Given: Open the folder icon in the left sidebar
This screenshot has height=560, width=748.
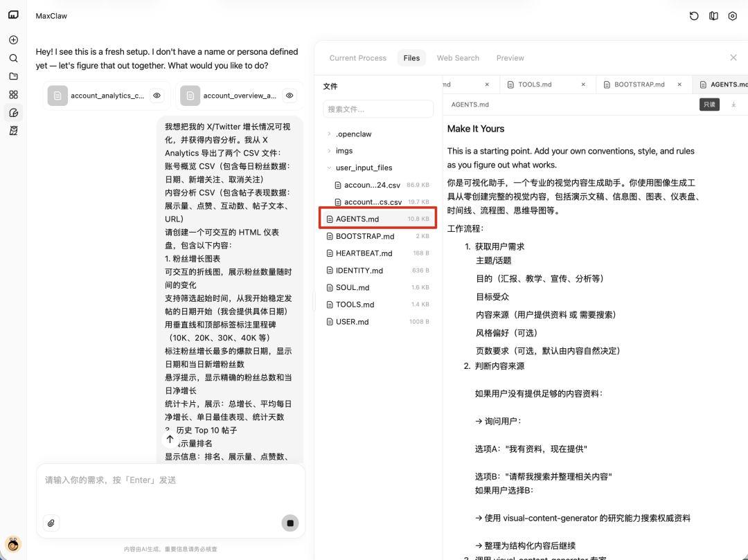Looking at the screenshot, I should pos(13,76).
